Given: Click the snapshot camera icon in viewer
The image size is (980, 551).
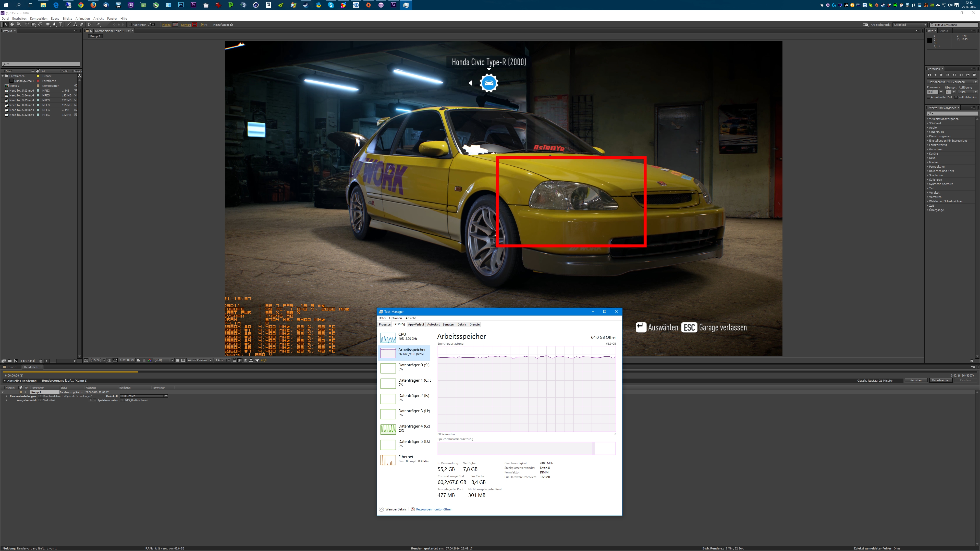Looking at the screenshot, I should pyautogui.click(x=139, y=360).
